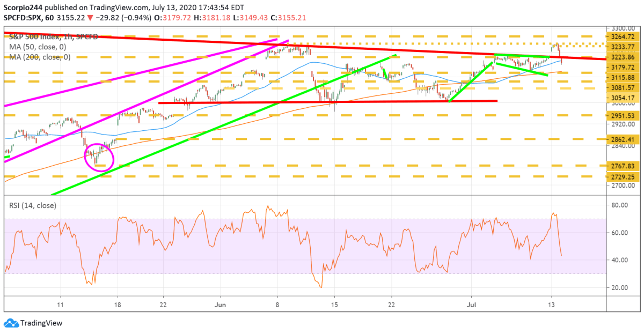The width and height of the screenshot is (644, 334).
Task: Click the RSI (14, close) indicator label
Action: (x=32, y=205)
